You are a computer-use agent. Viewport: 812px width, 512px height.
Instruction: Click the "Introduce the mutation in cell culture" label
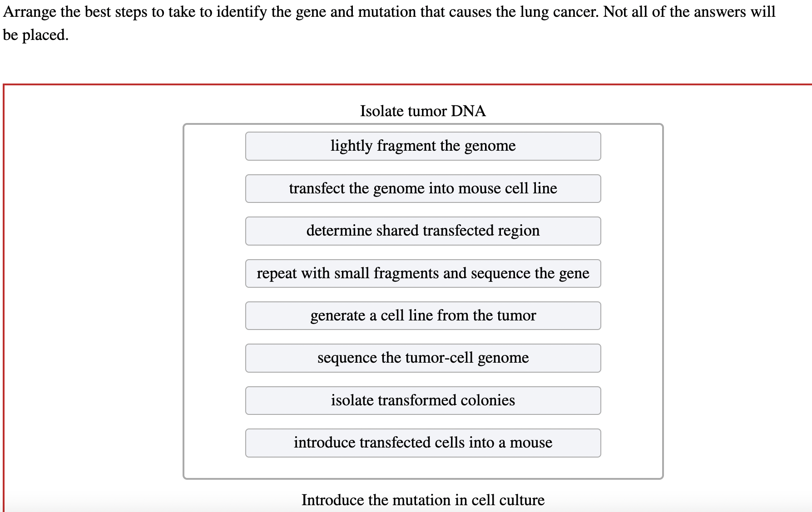(x=423, y=499)
